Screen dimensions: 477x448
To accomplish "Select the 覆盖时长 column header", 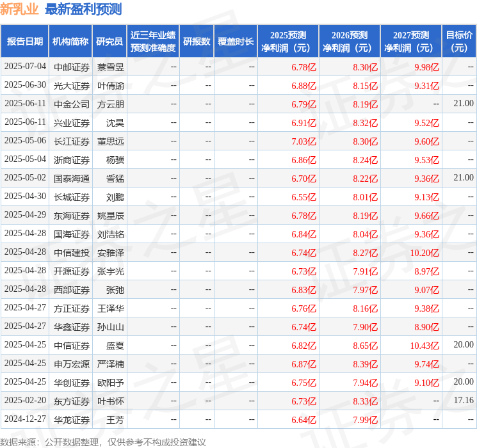I will point(236,42).
